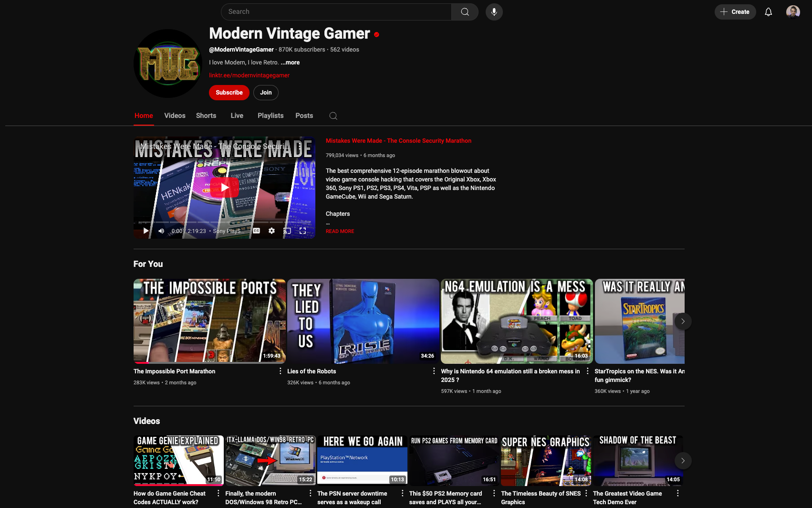Screen dimensions: 812x508
Task: Open the Here We Go Again PSN thumbnail
Action: [x=362, y=460]
